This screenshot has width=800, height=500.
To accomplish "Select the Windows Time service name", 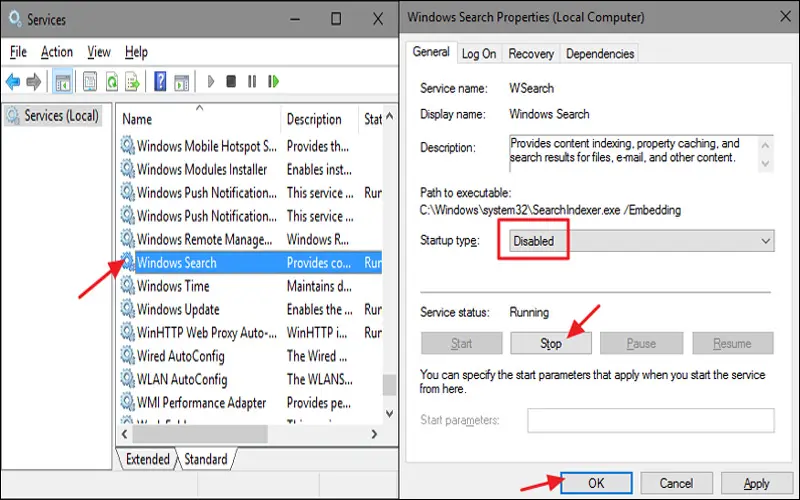I will pyautogui.click(x=173, y=286).
